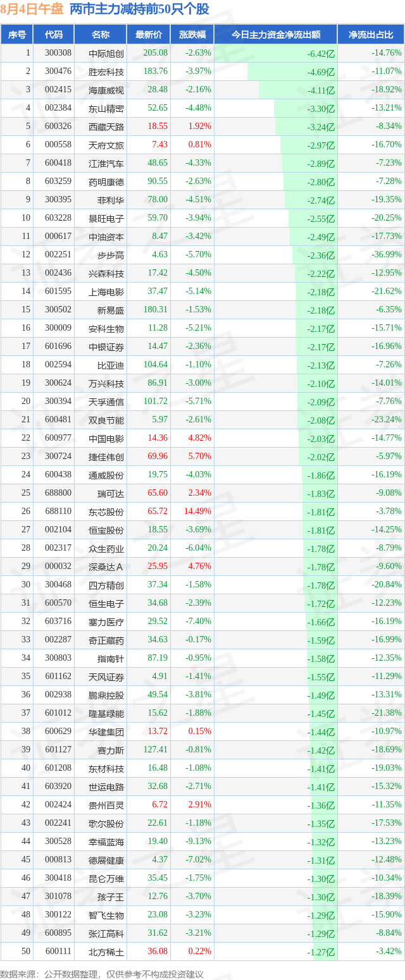Select the stock name 比亚迪
This screenshot has width=405, height=980.
point(111,365)
